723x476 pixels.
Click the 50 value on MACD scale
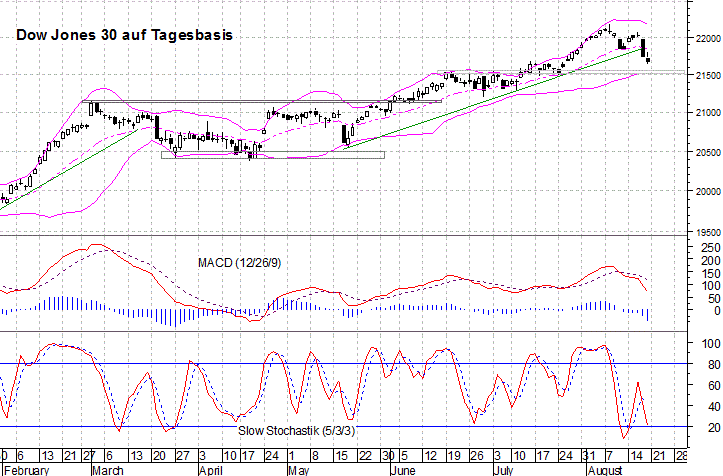point(714,299)
